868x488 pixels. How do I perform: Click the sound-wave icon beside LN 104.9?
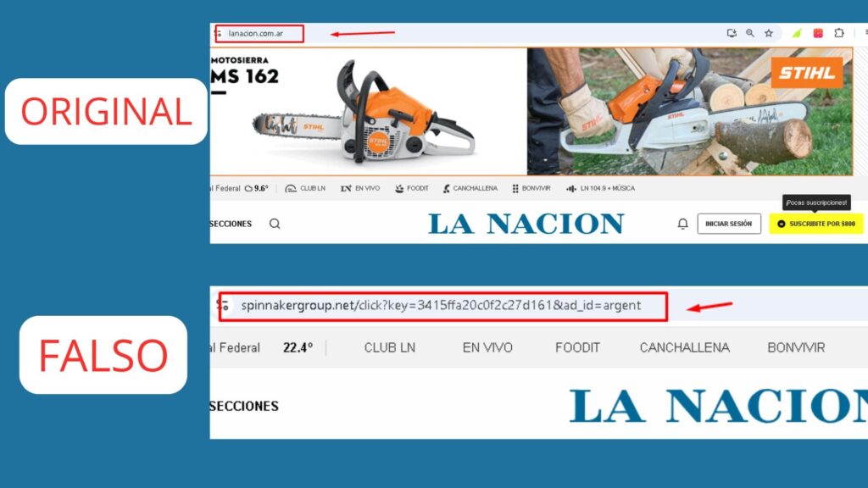pyautogui.click(x=571, y=189)
